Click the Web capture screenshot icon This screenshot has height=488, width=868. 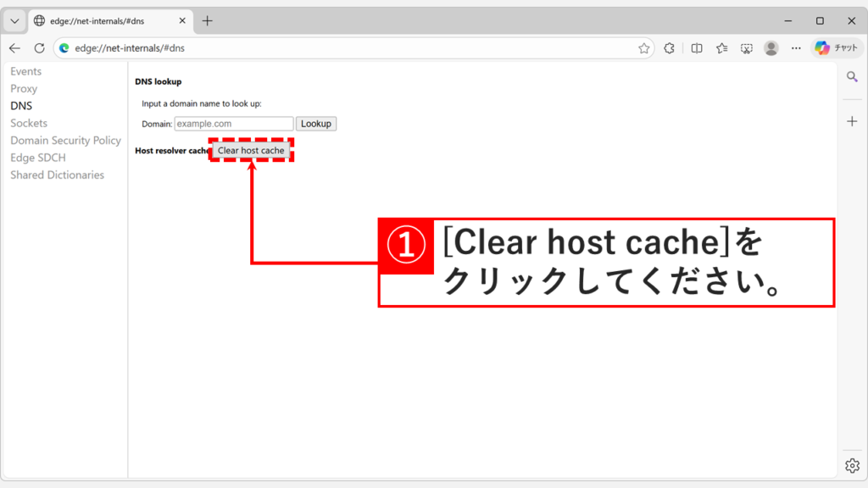[747, 48]
